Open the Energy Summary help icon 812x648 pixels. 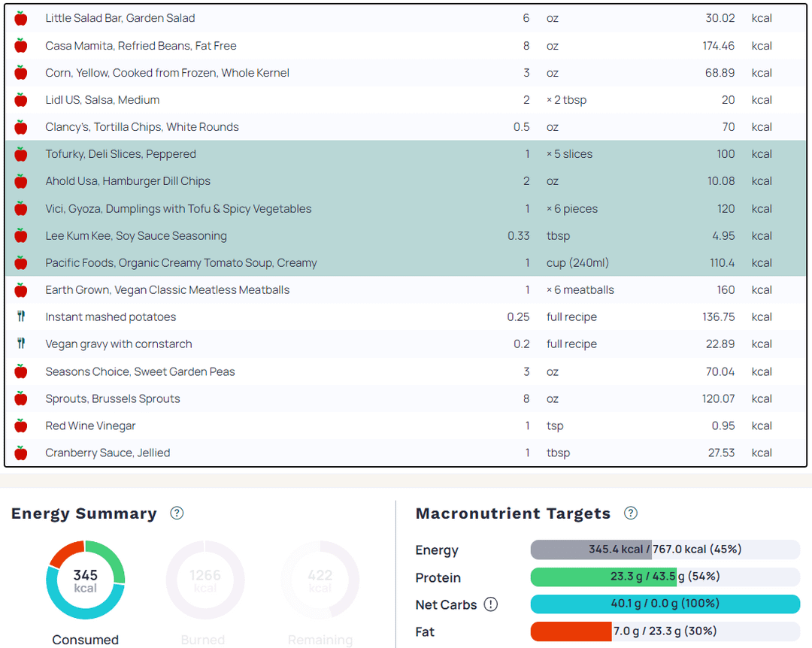(x=177, y=513)
